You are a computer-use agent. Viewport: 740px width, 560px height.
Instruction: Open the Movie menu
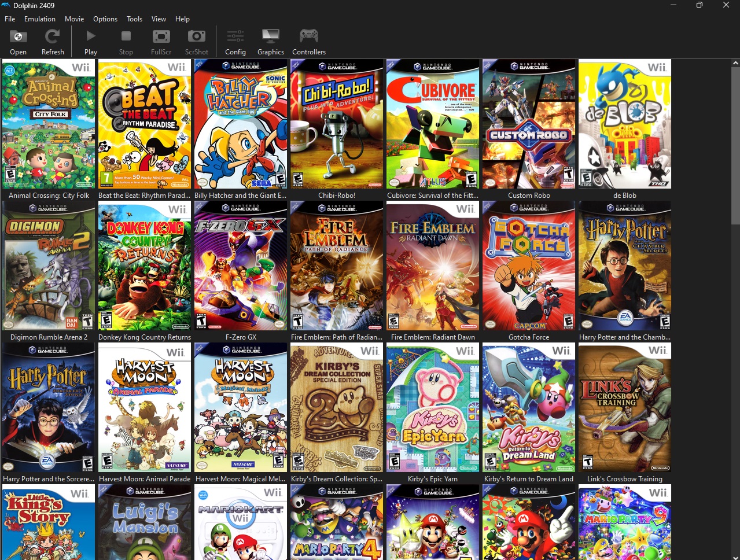point(74,19)
